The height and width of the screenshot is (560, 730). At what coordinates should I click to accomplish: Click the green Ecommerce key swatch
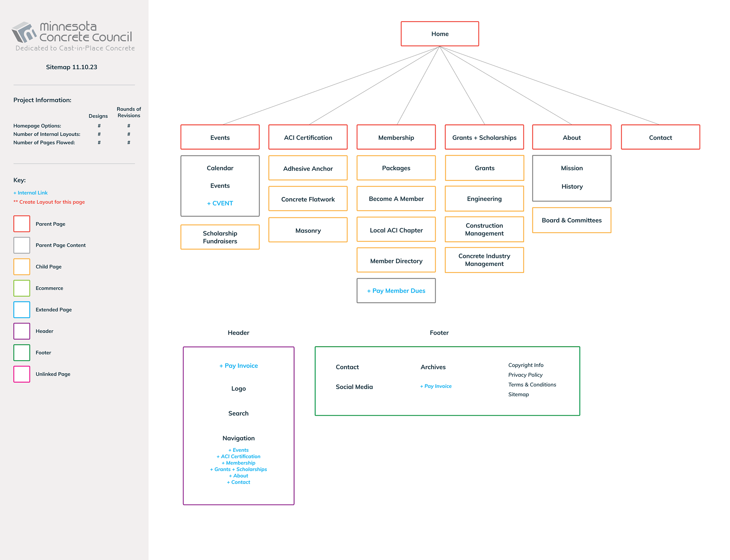22,288
